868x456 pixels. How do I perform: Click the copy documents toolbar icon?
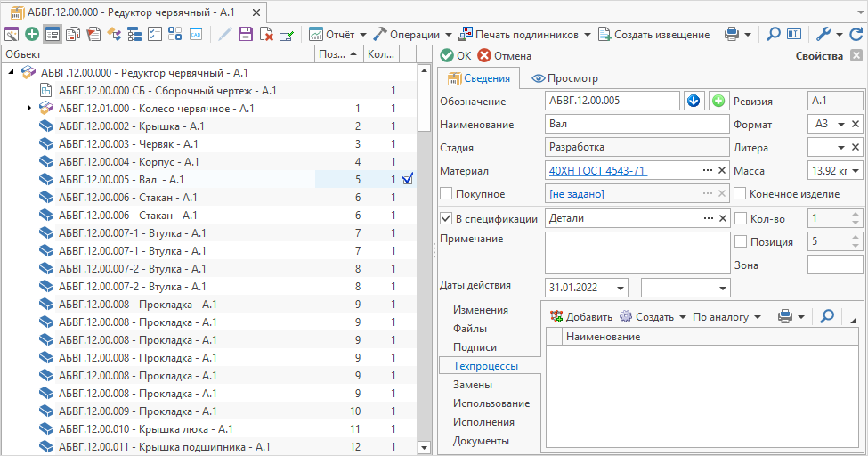73,35
